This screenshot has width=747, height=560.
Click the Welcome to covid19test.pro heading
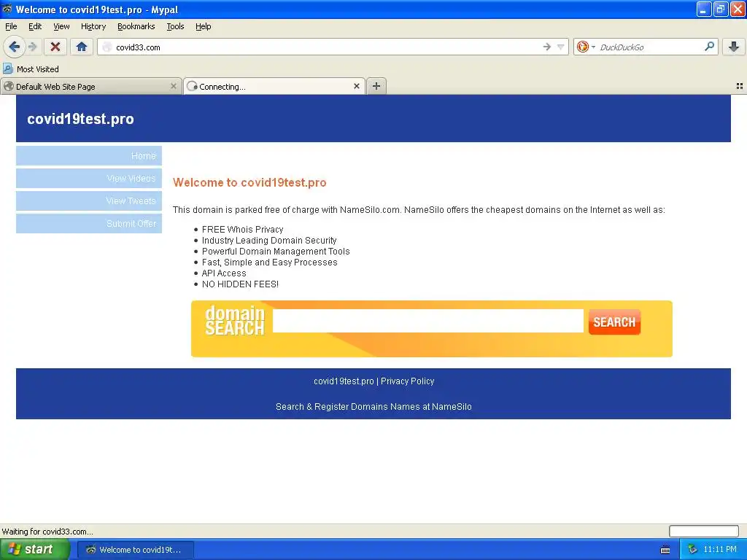pos(249,182)
